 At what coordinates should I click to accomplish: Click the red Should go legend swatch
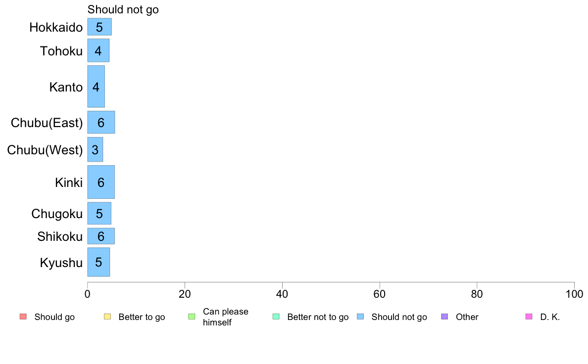(x=23, y=317)
